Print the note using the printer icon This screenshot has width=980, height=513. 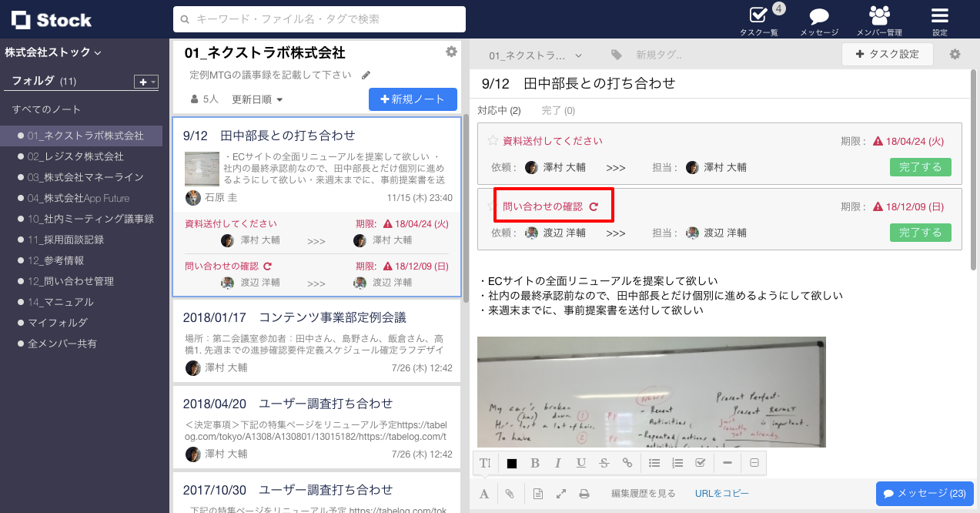coord(584,493)
